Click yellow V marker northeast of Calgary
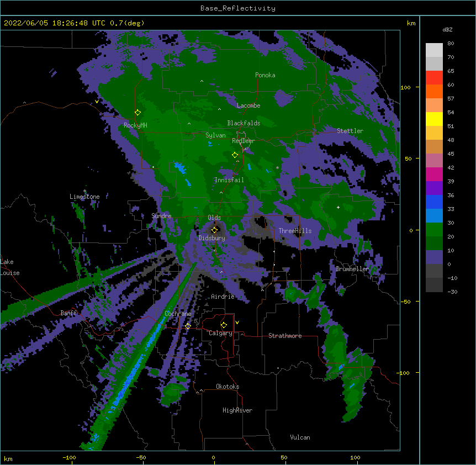 [237, 323]
